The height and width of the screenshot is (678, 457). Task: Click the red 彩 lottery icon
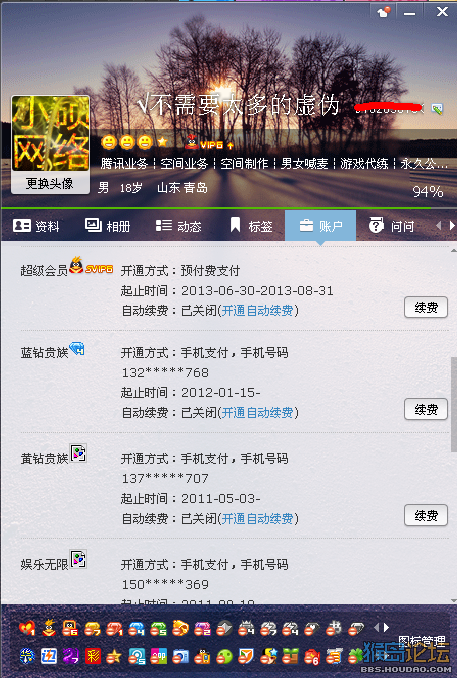pos(93,656)
